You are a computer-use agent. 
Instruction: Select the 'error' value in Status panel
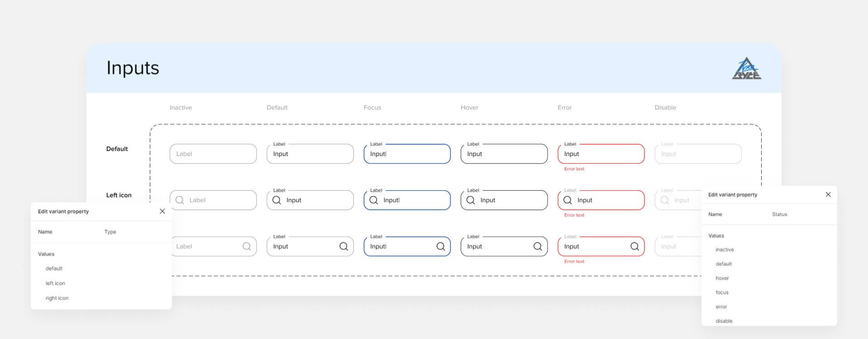tap(721, 307)
